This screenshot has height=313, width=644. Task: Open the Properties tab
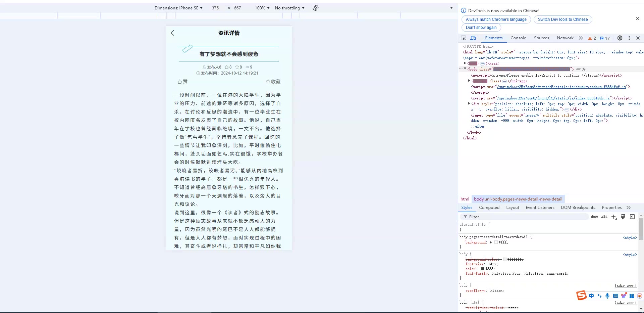point(611,208)
